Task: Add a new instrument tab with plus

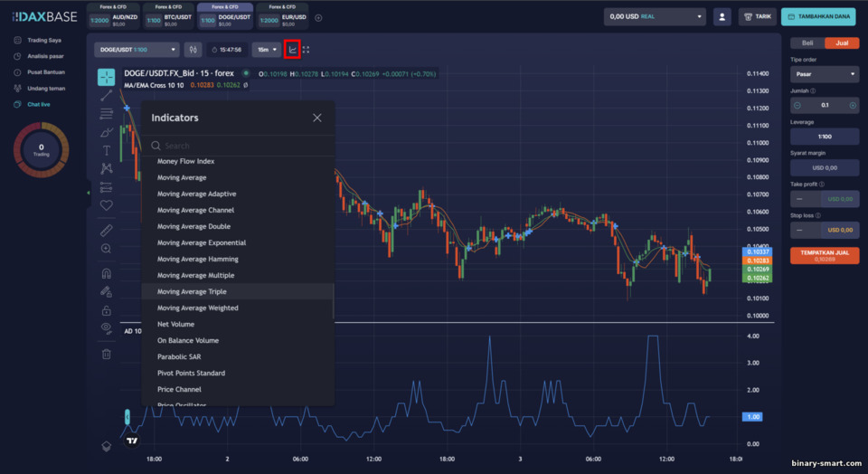Action: click(318, 18)
